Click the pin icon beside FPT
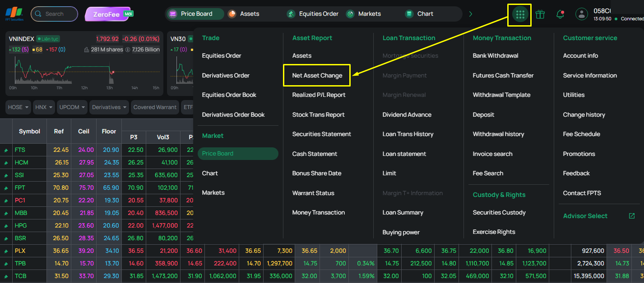644x283 pixels. pyautogui.click(x=6, y=188)
